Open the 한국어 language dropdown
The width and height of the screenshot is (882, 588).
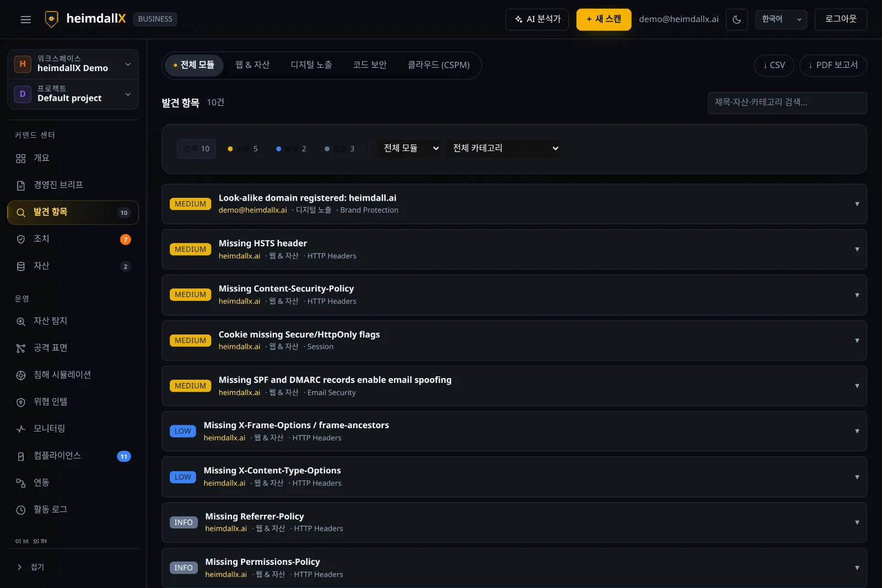pos(781,19)
